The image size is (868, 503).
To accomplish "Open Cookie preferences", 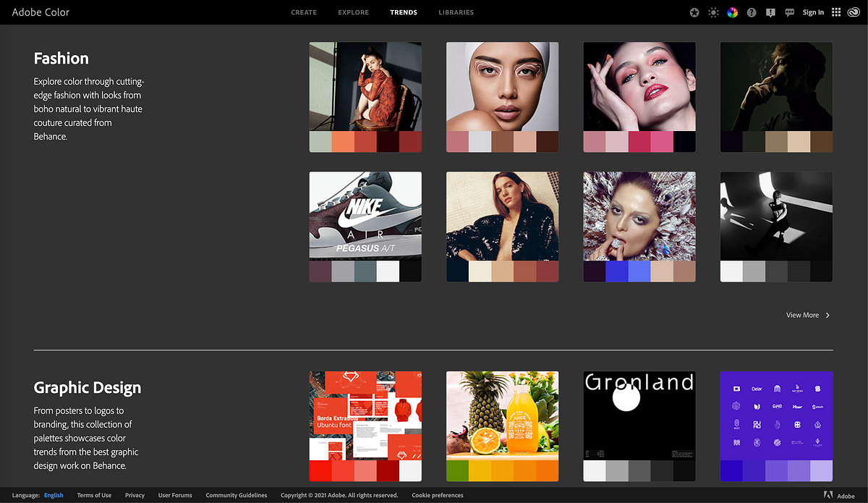I will (437, 495).
